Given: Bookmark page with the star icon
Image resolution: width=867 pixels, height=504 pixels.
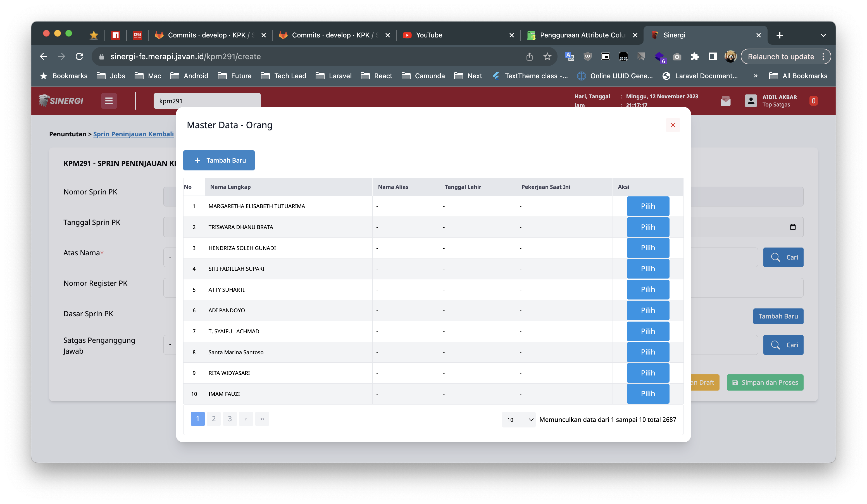Looking at the screenshot, I should coord(547,56).
